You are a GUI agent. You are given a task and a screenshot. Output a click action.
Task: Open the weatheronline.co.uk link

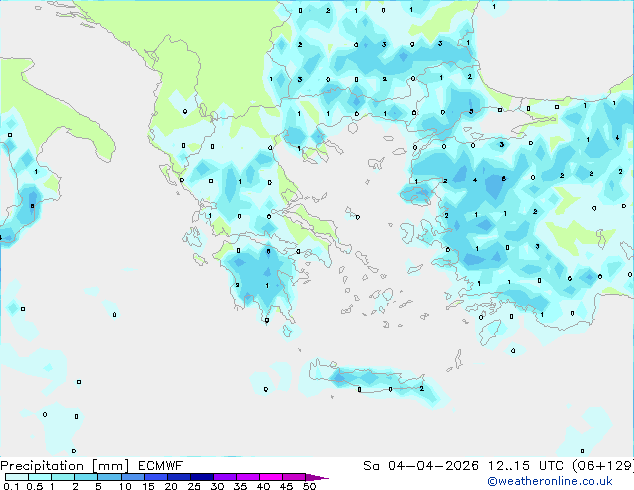tap(550, 481)
